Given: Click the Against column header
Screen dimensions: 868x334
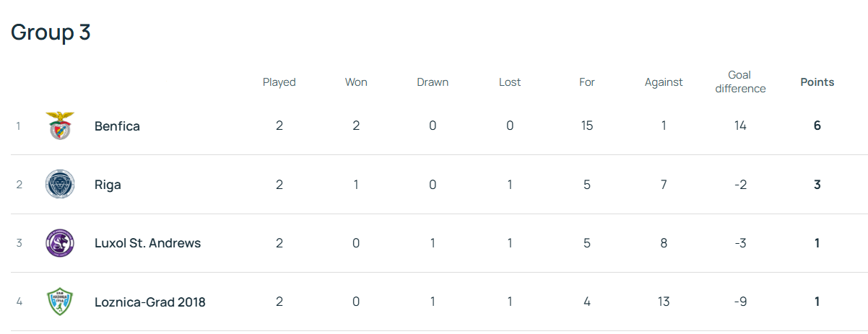Looking at the screenshot, I should tap(664, 82).
